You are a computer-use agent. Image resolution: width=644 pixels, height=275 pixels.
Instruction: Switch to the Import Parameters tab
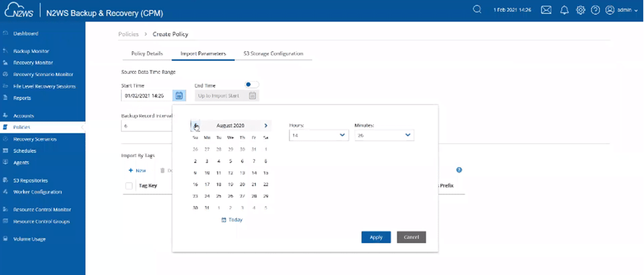[x=203, y=54]
